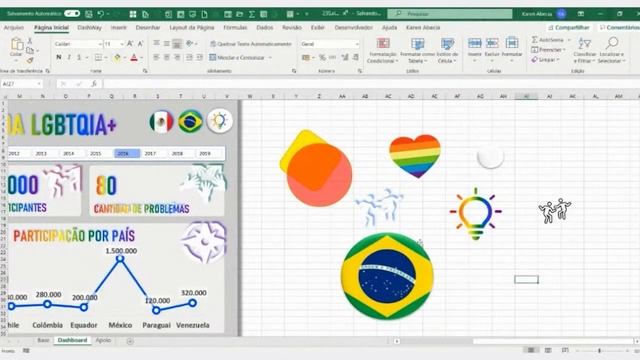This screenshot has height=360, width=640.
Task: Click the Cut scissors icon
Action: (30, 41)
